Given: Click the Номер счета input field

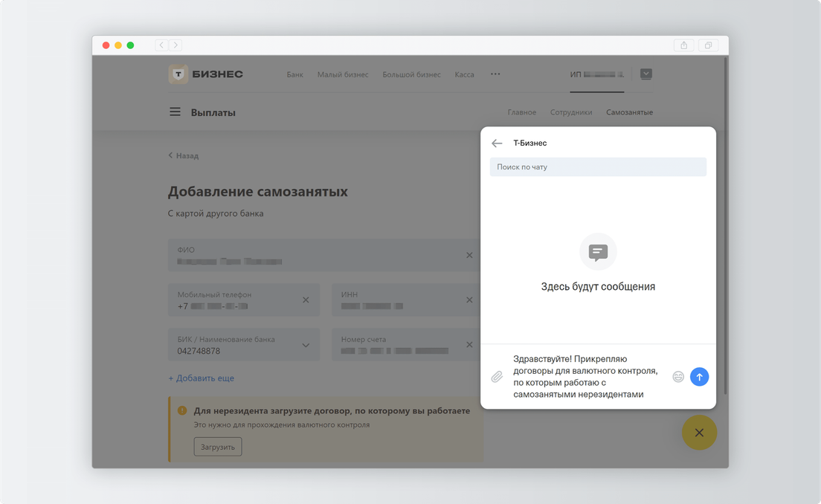Looking at the screenshot, I should click(406, 345).
